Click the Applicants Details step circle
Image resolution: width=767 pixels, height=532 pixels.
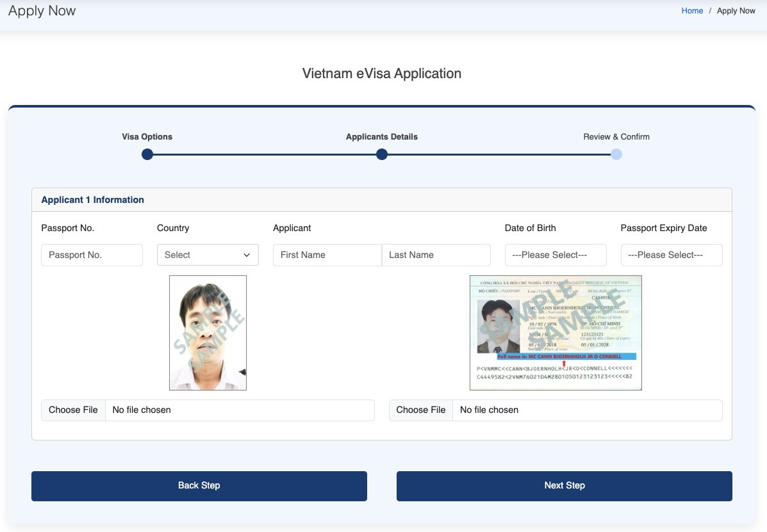pos(382,154)
